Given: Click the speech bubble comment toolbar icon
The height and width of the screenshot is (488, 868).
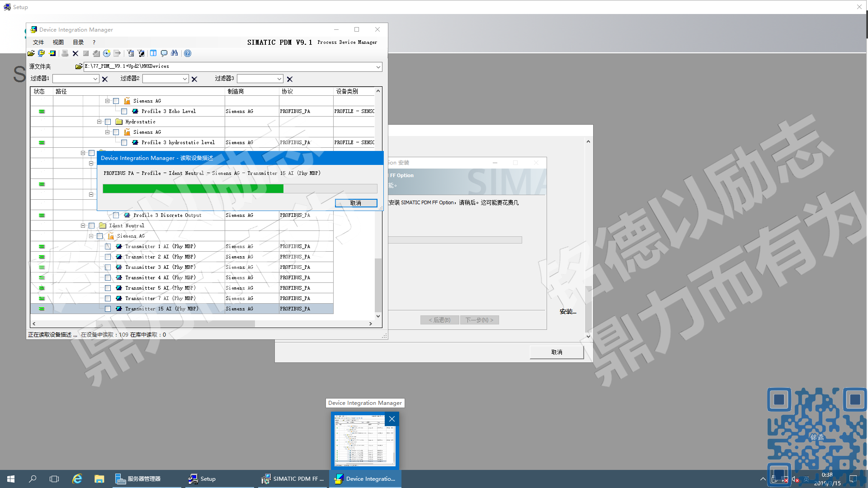Looking at the screenshot, I should [x=164, y=53].
